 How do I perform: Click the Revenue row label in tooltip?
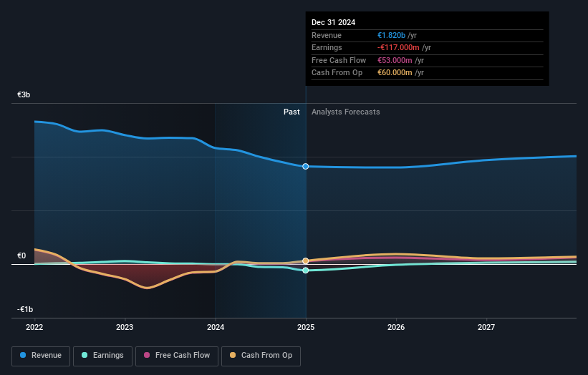click(x=327, y=35)
